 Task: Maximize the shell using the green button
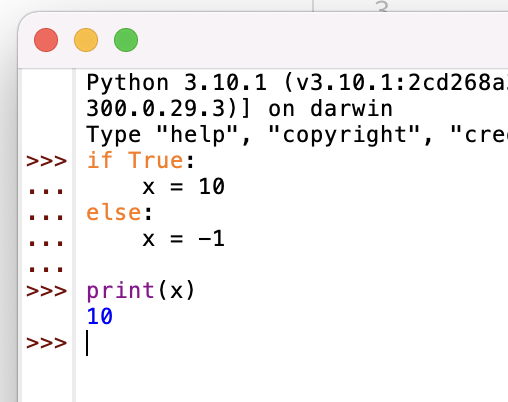(x=126, y=40)
